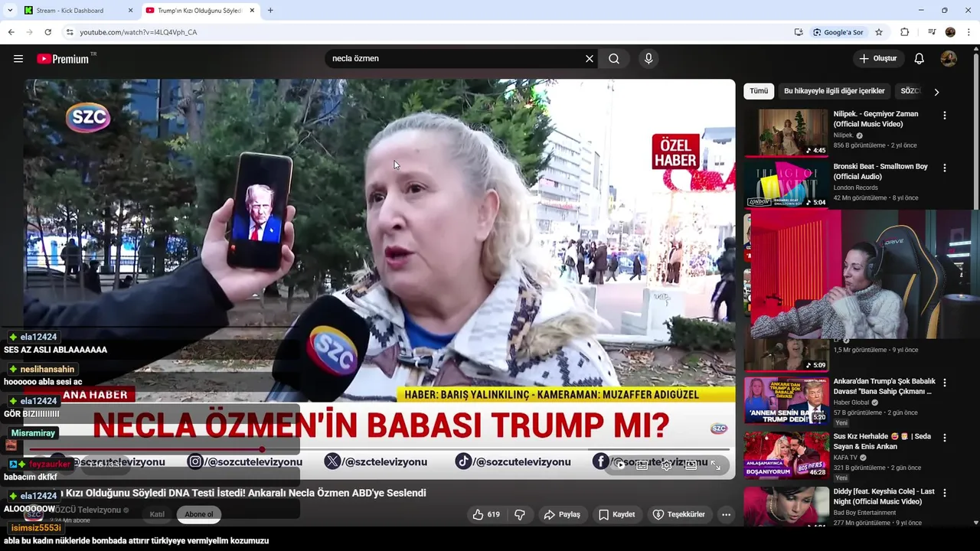
Task: Close the Kick Dashboard tab
Action: point(130,11)
